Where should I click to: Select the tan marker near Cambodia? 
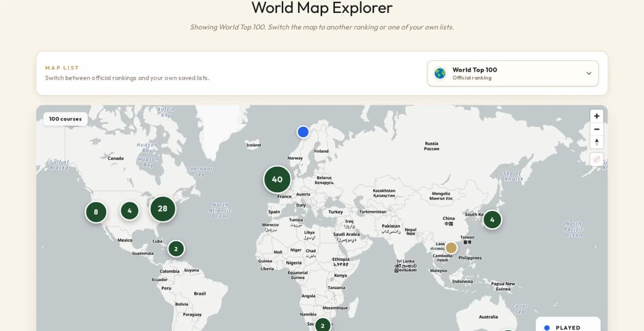(451, 248)
